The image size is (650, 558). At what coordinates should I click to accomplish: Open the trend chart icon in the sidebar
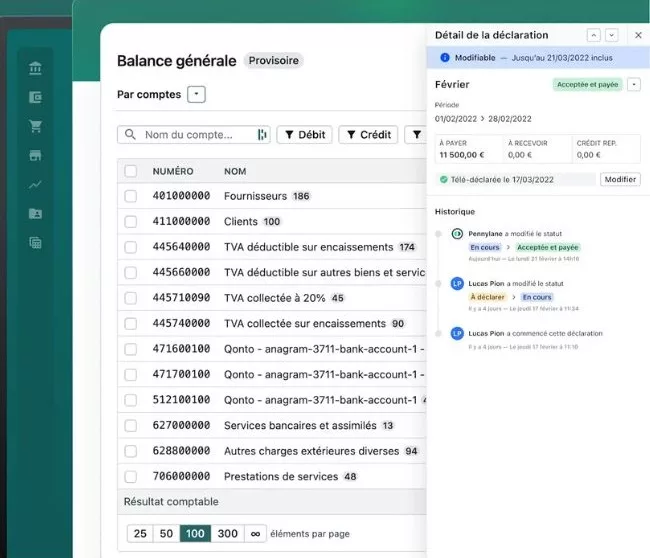[x=36, y=185]
